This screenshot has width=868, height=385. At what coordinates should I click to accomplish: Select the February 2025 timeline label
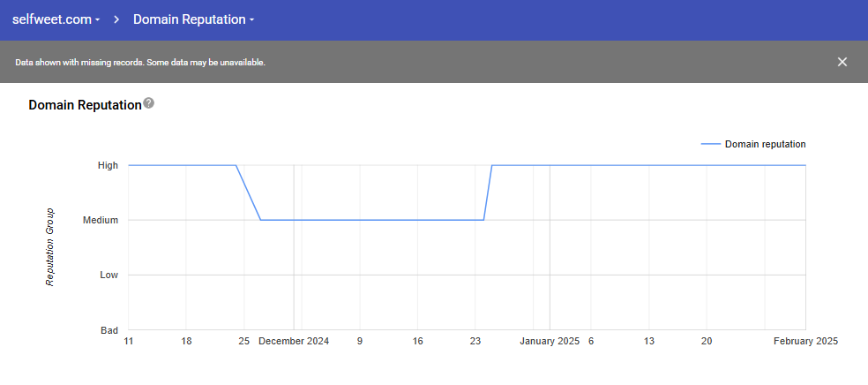click(x=805, y=341)
